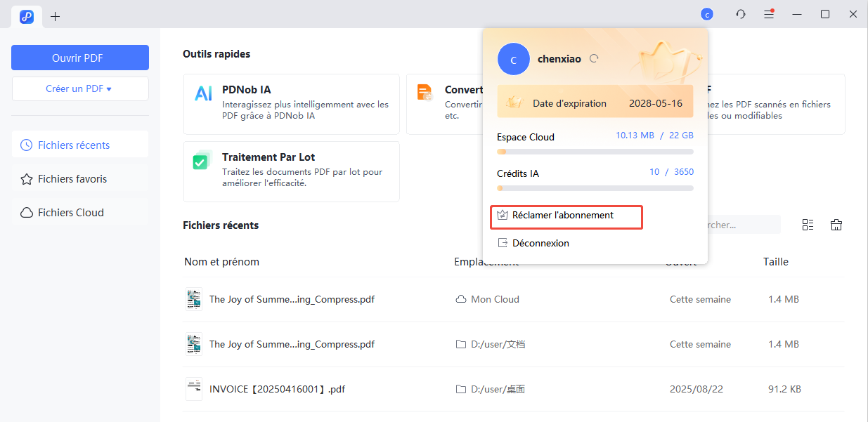Open the hamburger menu in title bar
This screenshot has width=868, height=422.
click(x=769, y=14)
